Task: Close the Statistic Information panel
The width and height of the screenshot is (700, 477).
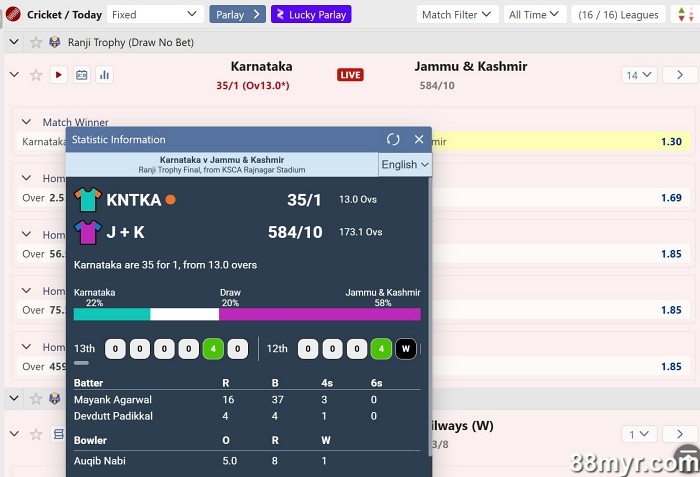Action: pyautogui.click(x=419, y=139)
